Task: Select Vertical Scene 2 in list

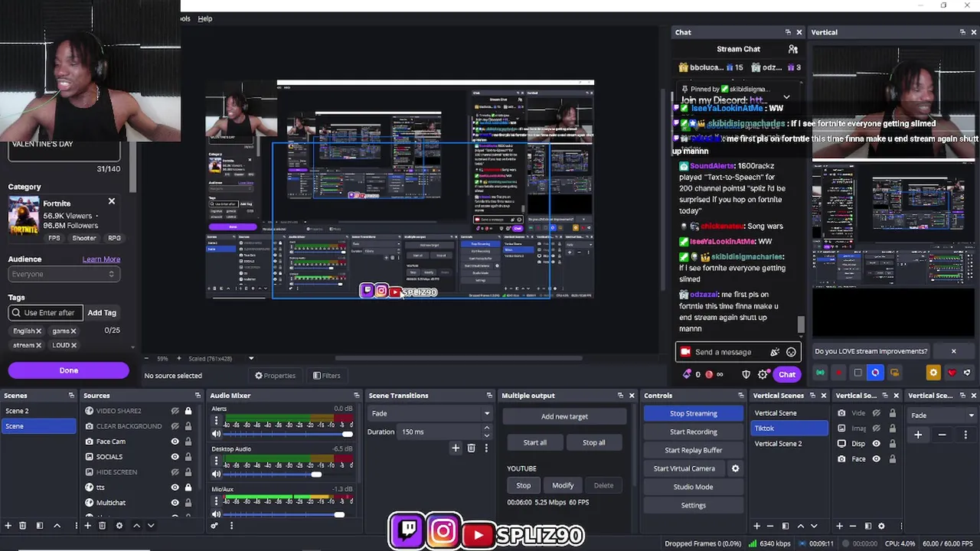Action: tap(789, 444)
